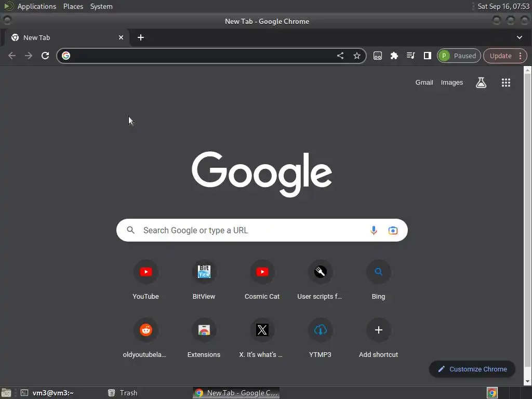Open Gmail link
The width and height of the screenshot is (532, 399).
[x=424, y=83]
